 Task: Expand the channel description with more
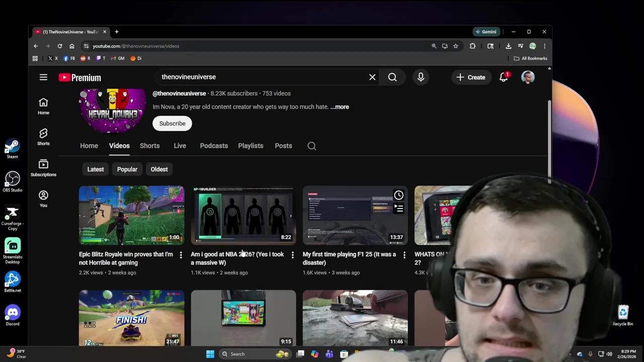340,107
